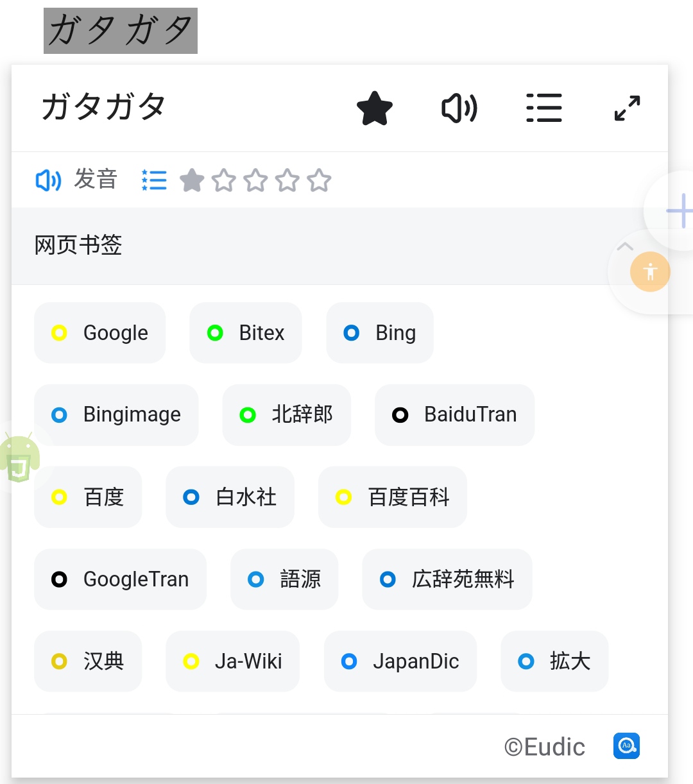This screenshot has width=693, height=784.
Task: Expand popup with the fullscreen arrows icon
Action: [627, 108]
